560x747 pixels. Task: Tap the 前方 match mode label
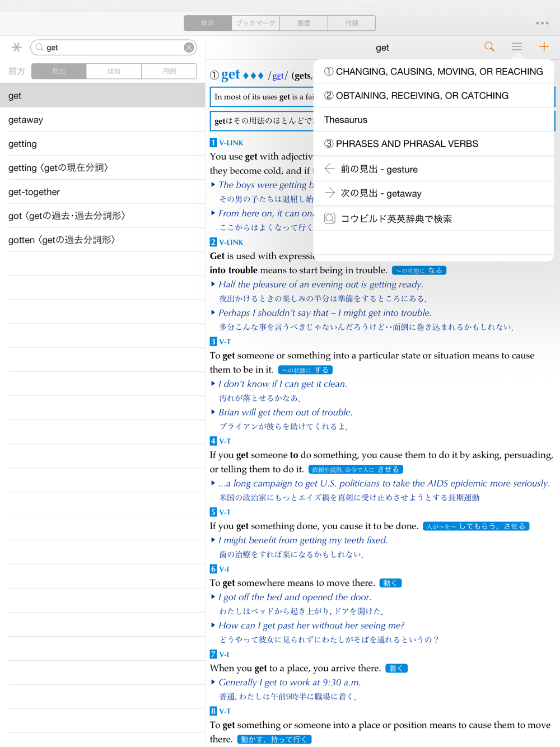(x=17, y=71)
